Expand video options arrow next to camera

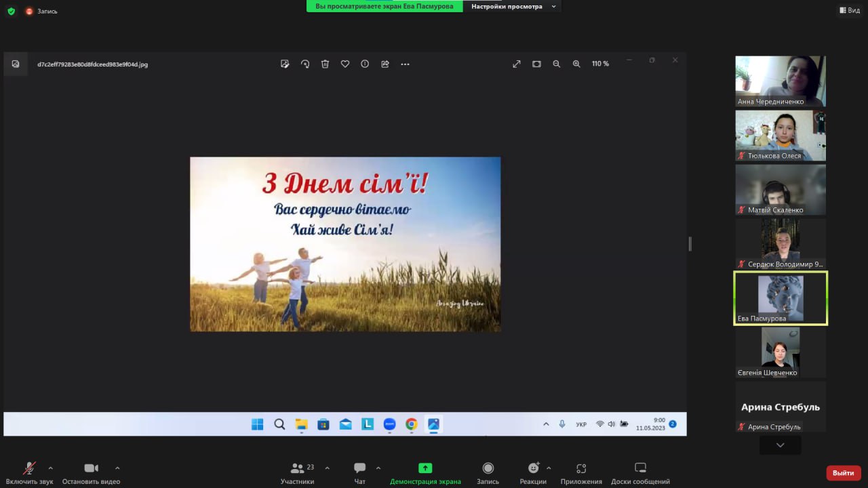[x=117, y=468]
